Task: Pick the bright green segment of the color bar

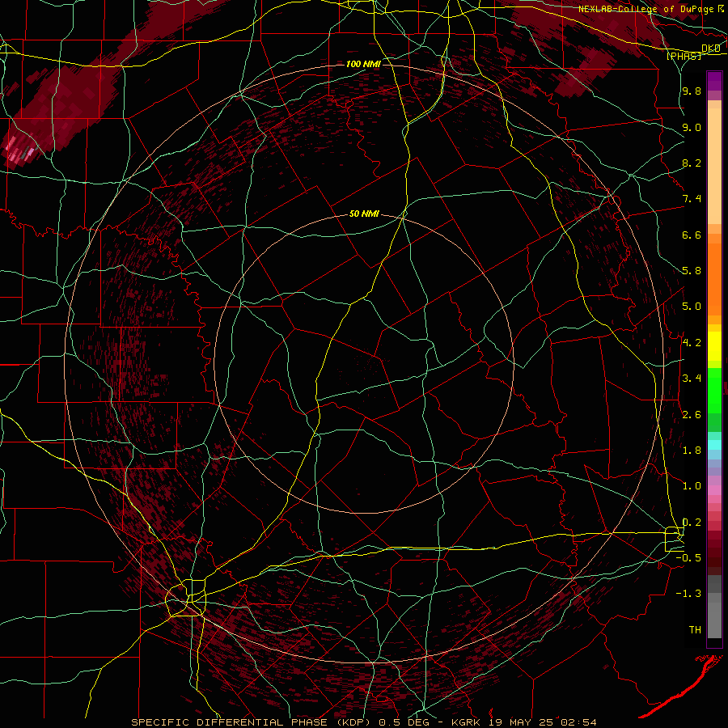Action: 714,391
